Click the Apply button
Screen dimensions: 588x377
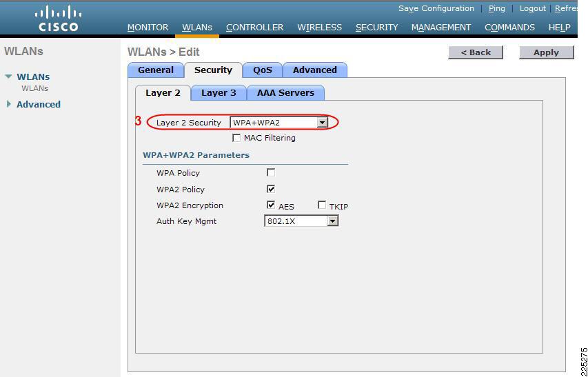[547, 52]
